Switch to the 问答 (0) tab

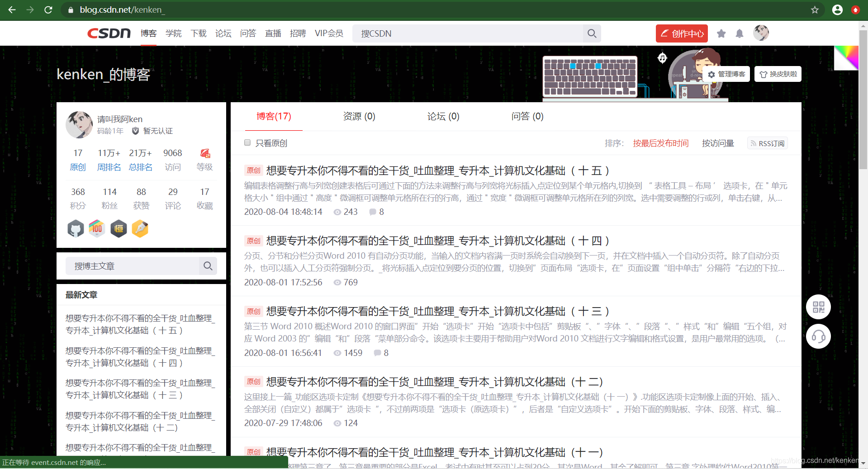527,116
